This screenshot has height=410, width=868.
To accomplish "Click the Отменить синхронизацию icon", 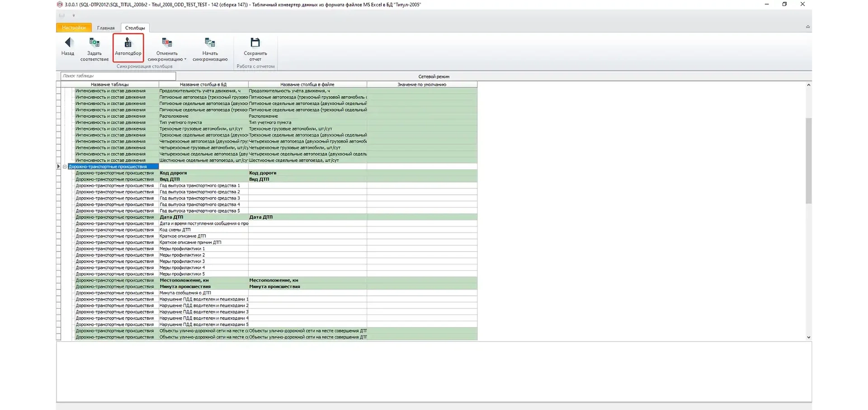I will (x=166, y=43).
